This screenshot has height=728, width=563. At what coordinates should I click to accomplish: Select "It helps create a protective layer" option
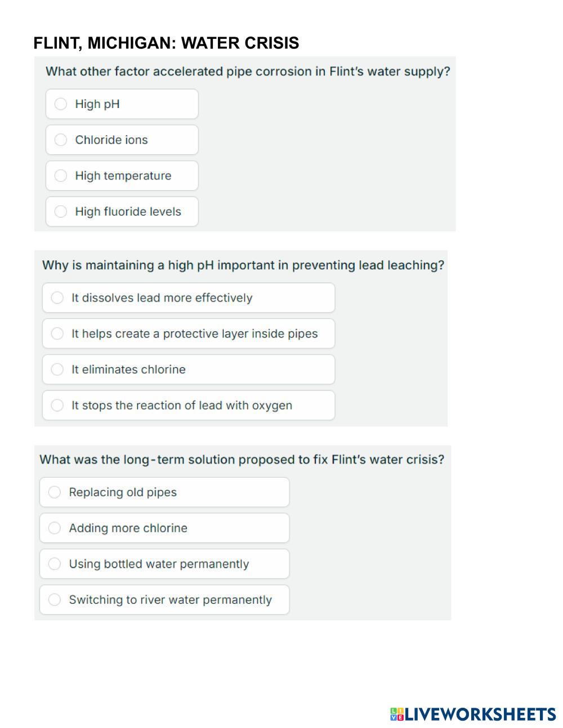tap(57, 334)
